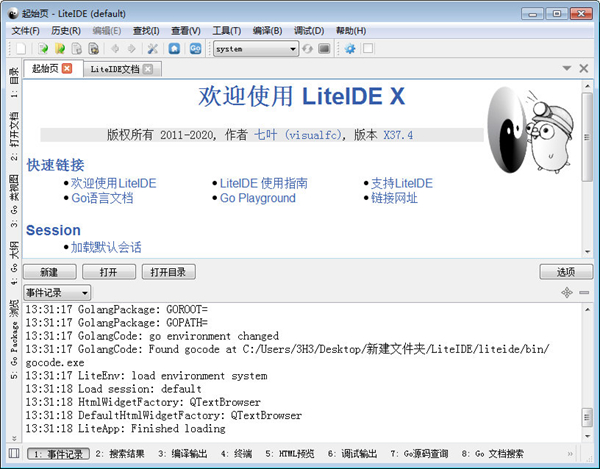Click the move-arrows icon in the output panel
The width and height of the screenshot is (600, 469).
[567, 293]
